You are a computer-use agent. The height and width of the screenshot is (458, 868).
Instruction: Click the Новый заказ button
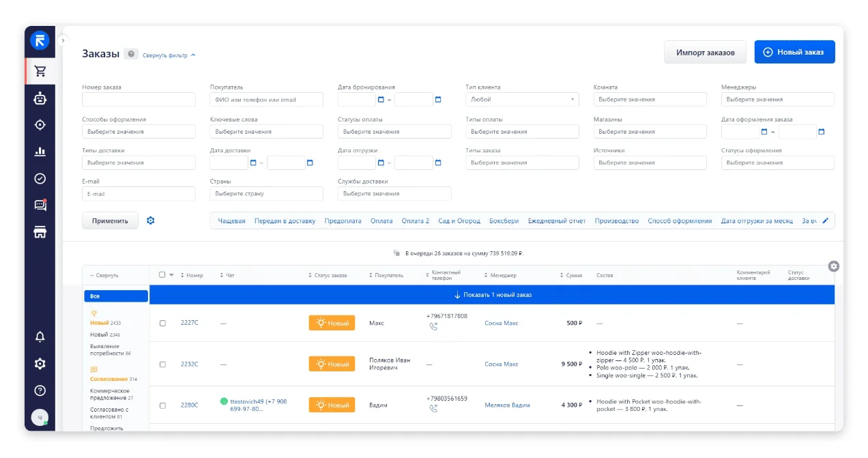point(794,52)
